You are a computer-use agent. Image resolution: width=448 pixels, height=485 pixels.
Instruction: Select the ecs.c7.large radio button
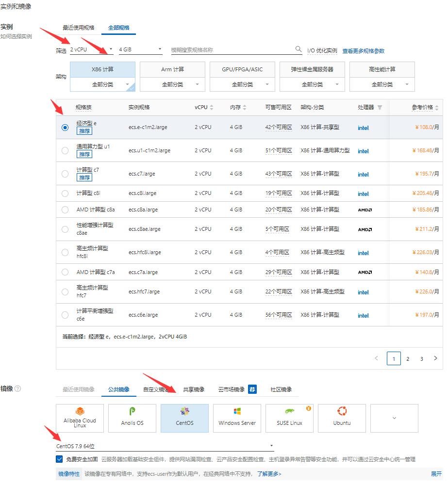[65, 173]
